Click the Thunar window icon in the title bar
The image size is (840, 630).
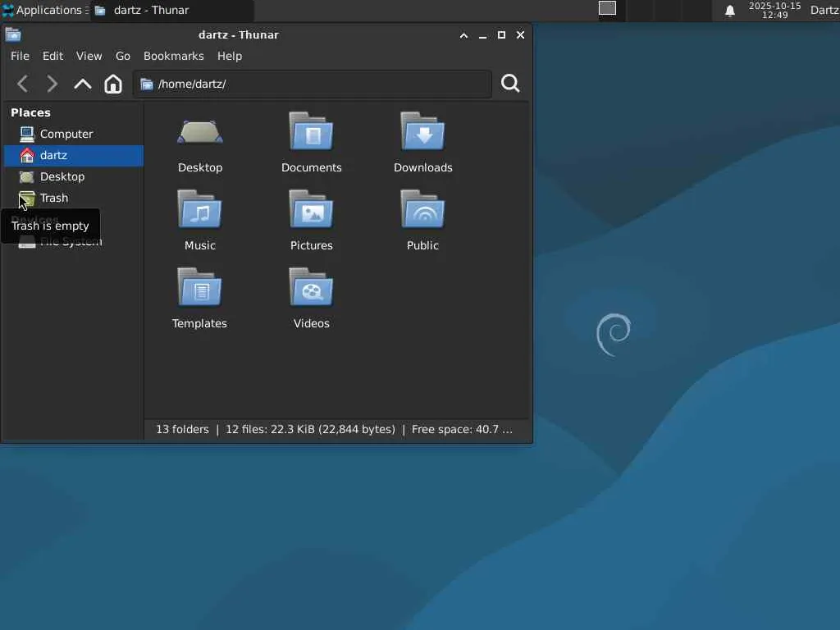[x=13, y=35]
